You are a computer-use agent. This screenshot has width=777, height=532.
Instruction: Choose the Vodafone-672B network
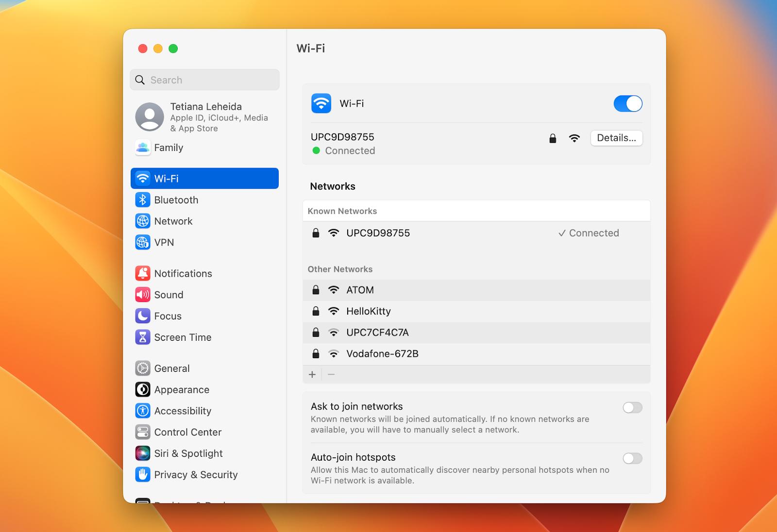[x=382, y=354]
